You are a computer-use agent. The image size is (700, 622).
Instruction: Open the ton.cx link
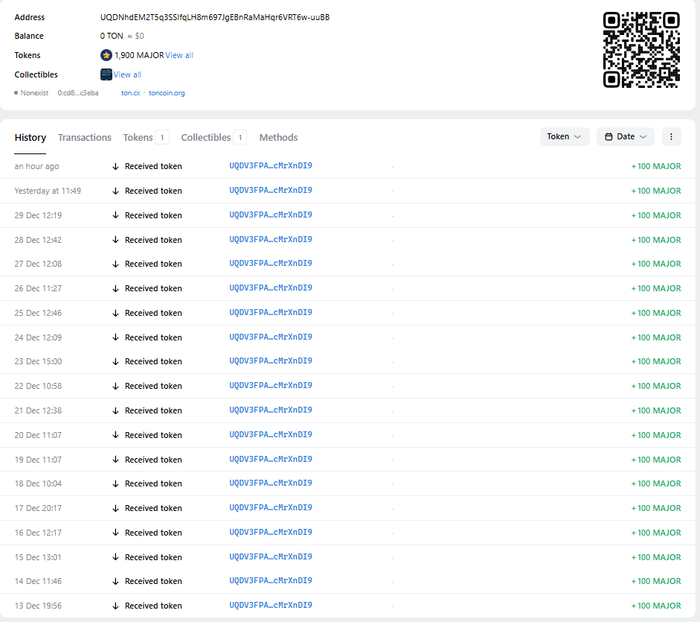pos(130,93)
